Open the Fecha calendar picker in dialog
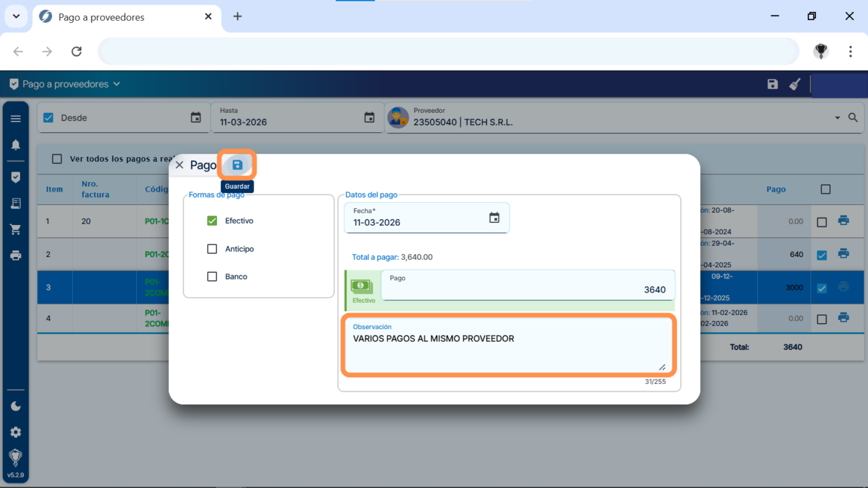This screenshot has width=868, height=488. [x=494, y=218]
